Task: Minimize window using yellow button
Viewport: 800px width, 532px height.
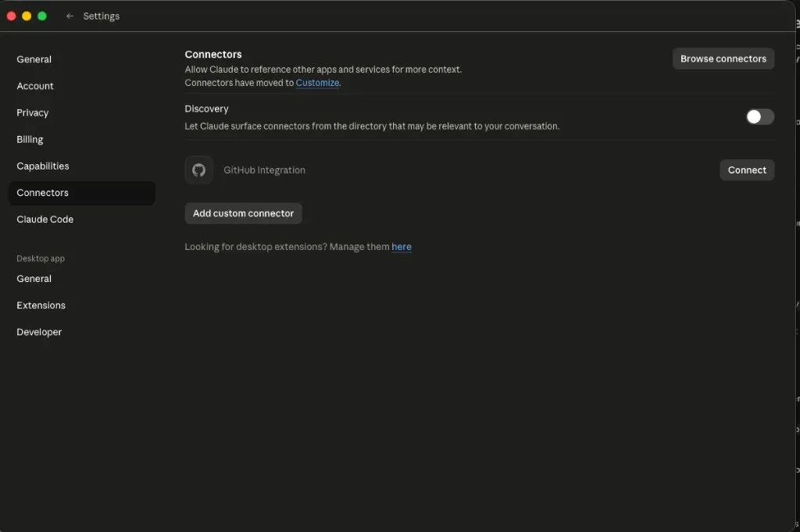Action: tap(27, 16)
